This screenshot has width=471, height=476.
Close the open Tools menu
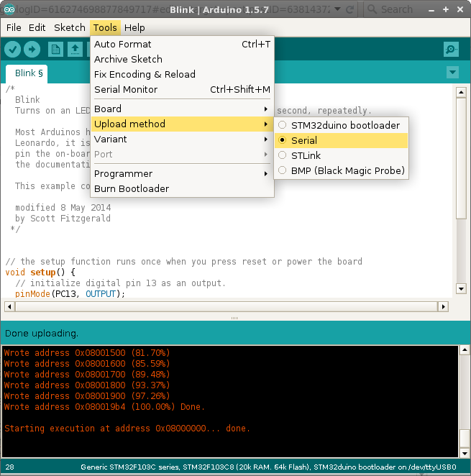tap(105, 27)
